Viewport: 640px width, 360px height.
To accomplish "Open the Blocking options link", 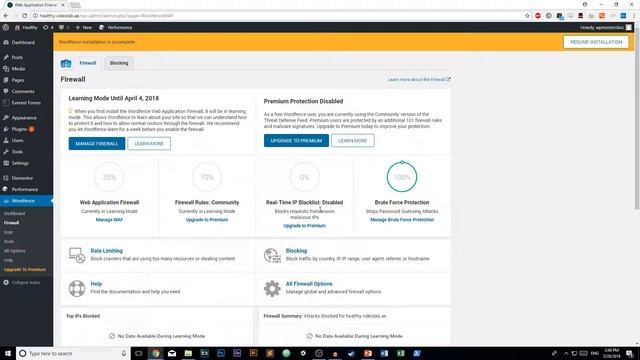I will coord(296,251).
